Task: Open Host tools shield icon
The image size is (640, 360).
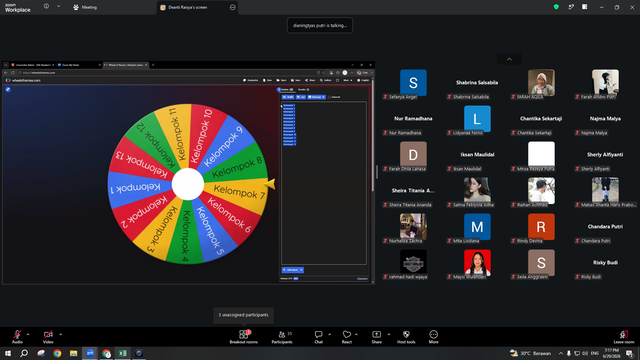Action: tap(406, 334)
